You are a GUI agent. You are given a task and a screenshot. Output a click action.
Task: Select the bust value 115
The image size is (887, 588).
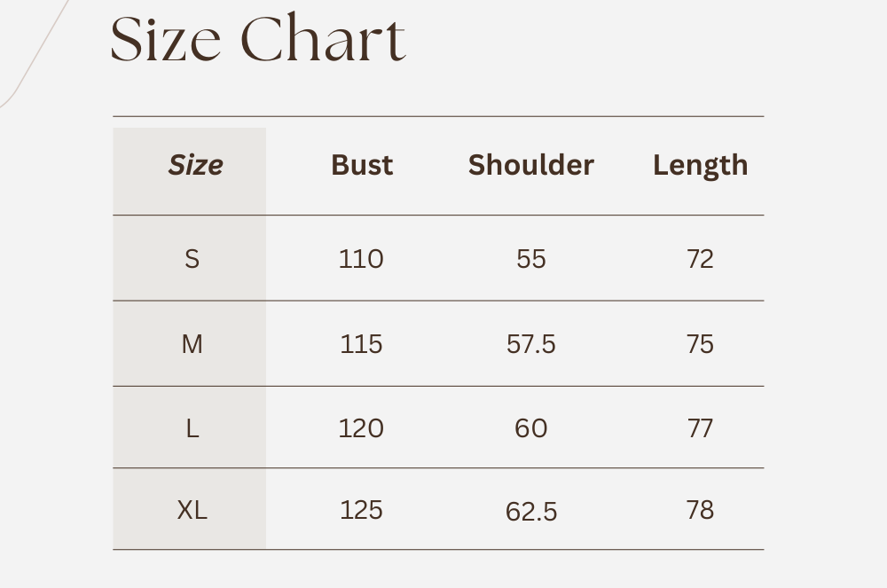361,344
